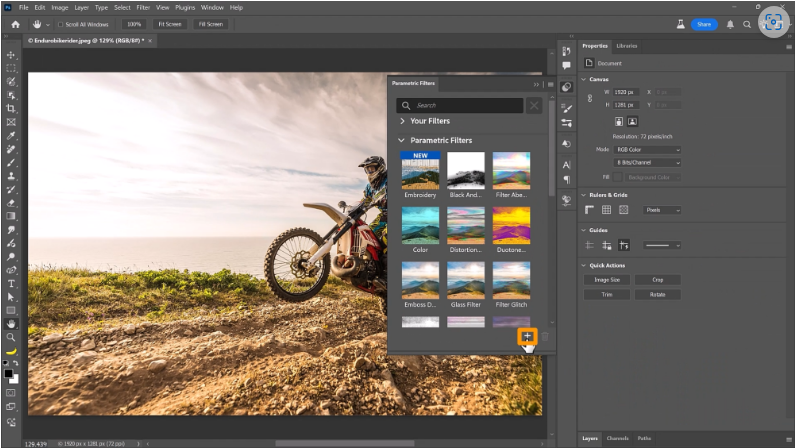Open the search magnifier in top bar
The height and width of the screenshot is (448, 795).
pyautogui.click(x=747, y=24)
